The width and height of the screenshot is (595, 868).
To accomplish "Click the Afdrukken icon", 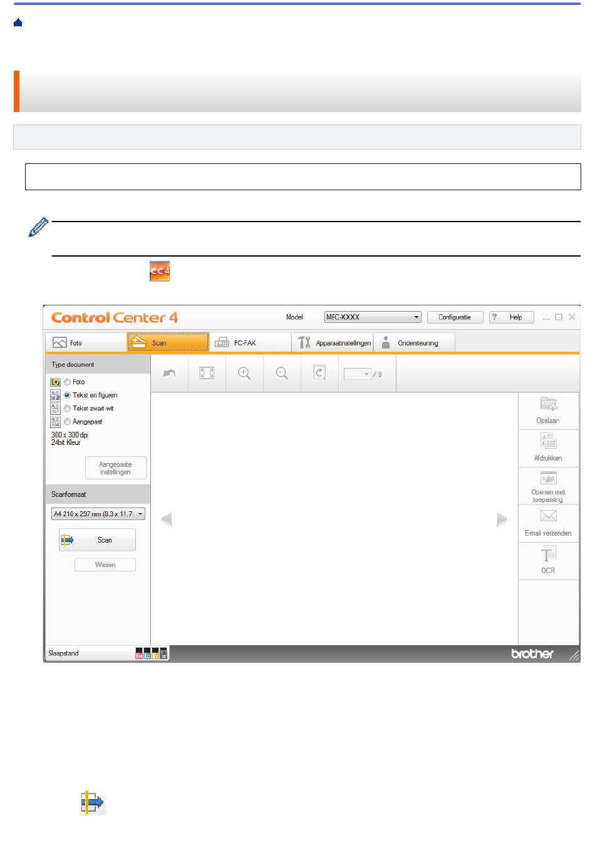I will coord(549,441).
